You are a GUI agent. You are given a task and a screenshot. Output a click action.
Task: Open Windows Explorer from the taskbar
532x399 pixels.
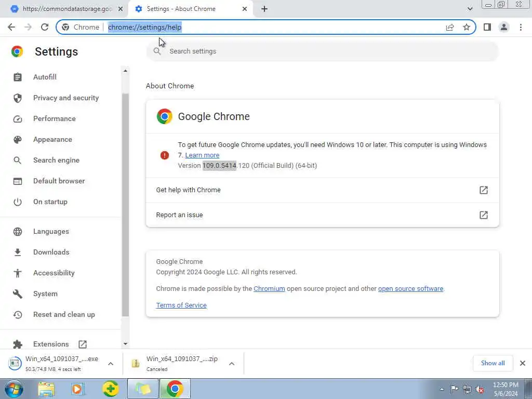[x=46, y=389]
